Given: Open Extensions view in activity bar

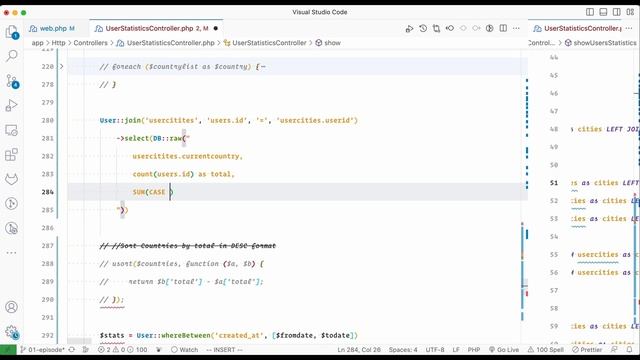Looking at the screenshot, I should point(12,155).
